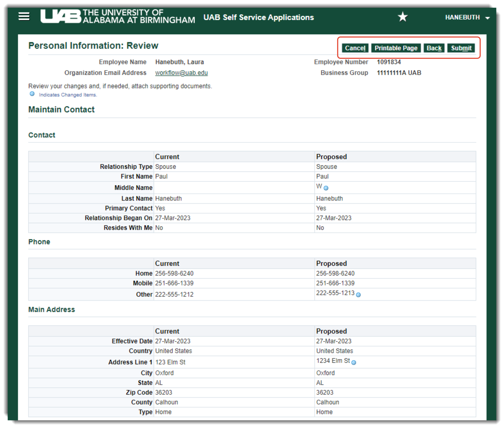Click the Cancel button

pyautogui.click(x=355, y=48)
